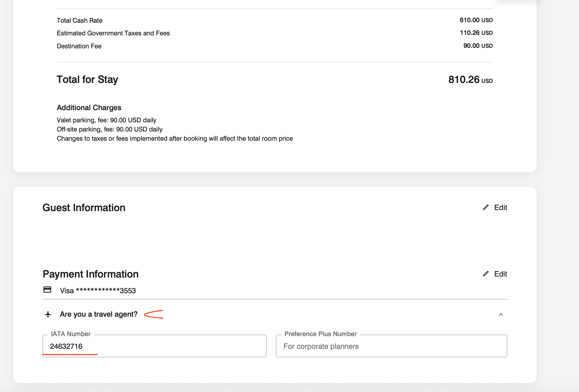This screenshot has height=392, width=579.
Task: Click the credit card icon next to Visa
Action: click(x=47, y=290)
